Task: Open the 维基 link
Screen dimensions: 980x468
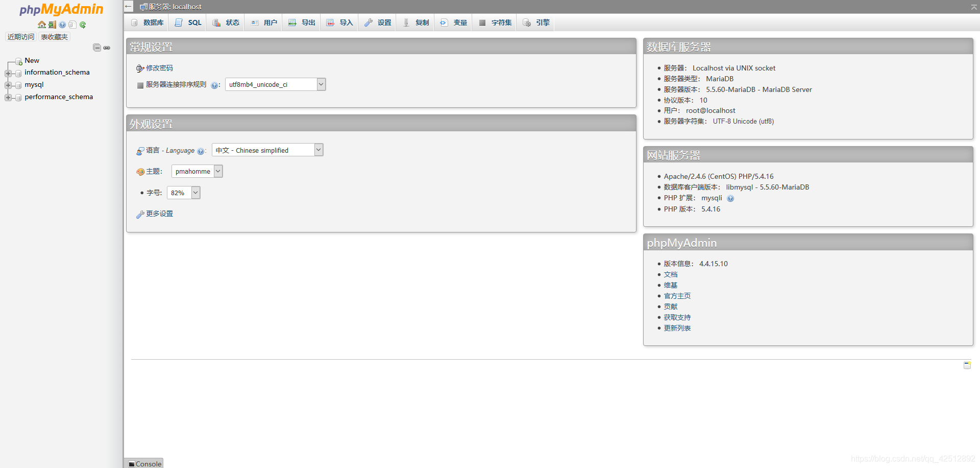Action: (x=670, y=285)
